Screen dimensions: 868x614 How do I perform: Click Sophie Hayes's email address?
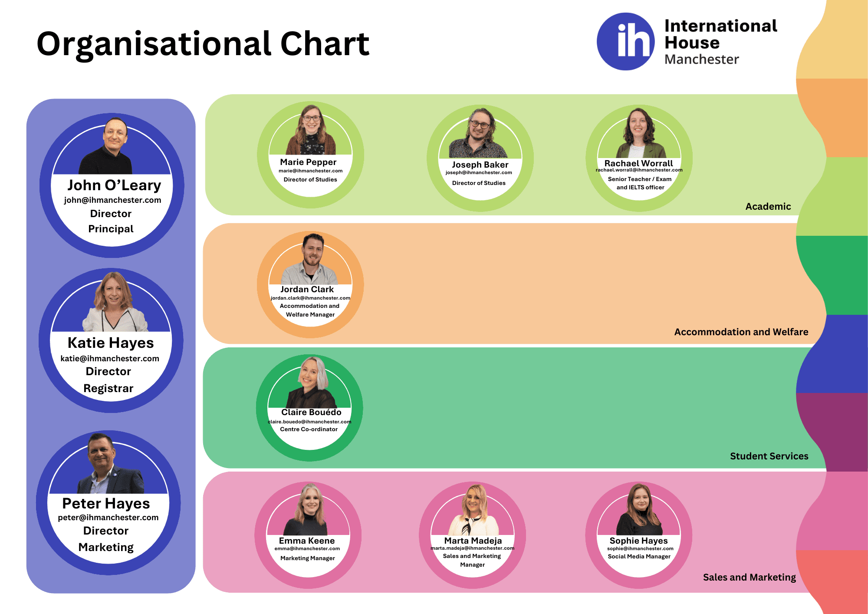pos(640,549)
